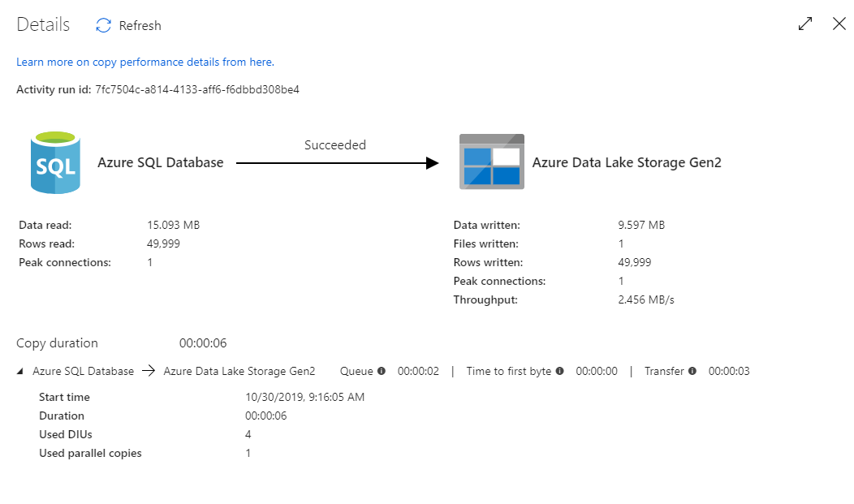The width and height of the screenshot is (854, 504).
Task: Click the Details panel title
Action: tap(43, 24)
